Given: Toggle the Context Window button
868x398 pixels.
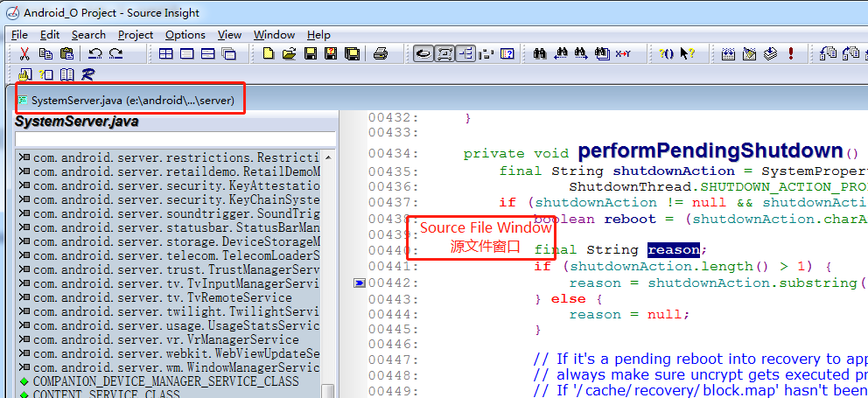Looking at the screenshot, I should (423, 53).
